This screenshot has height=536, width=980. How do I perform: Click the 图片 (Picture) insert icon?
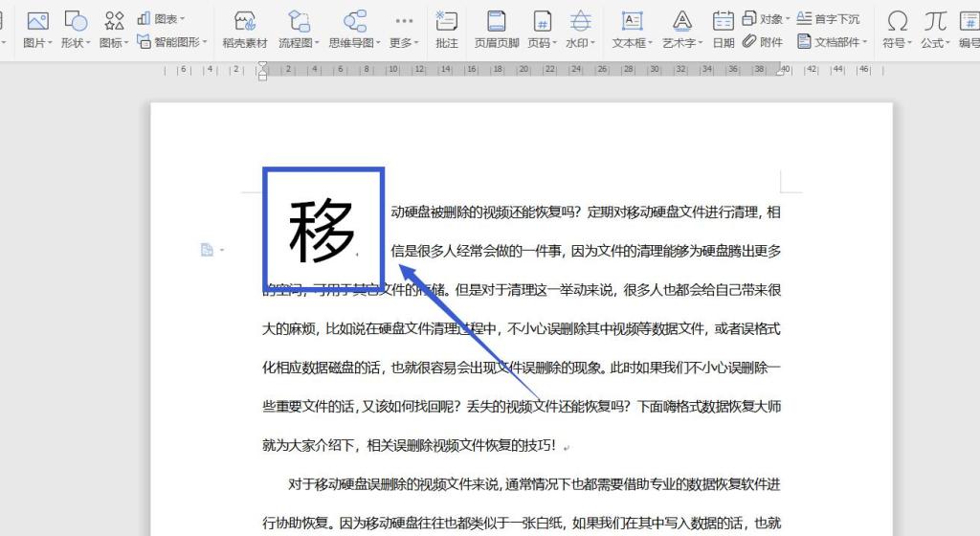click(37, 22)
